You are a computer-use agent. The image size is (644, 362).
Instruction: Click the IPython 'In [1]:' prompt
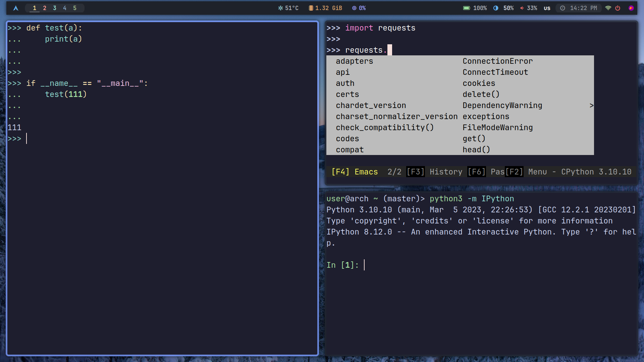[x=343, y=265]
